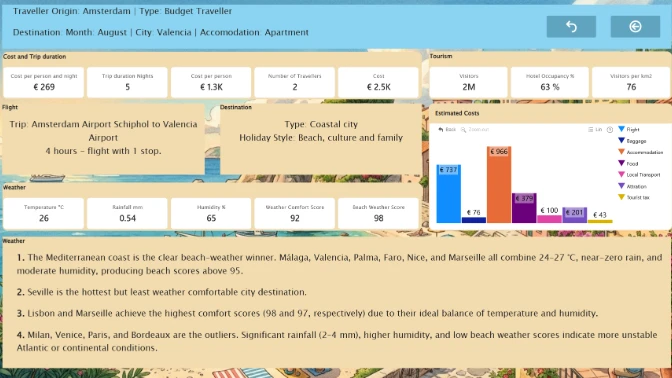The height and width of the screenshot is (378, 672).
Task: Click the Trip duration Nights card
Action: tap(127, 82)
